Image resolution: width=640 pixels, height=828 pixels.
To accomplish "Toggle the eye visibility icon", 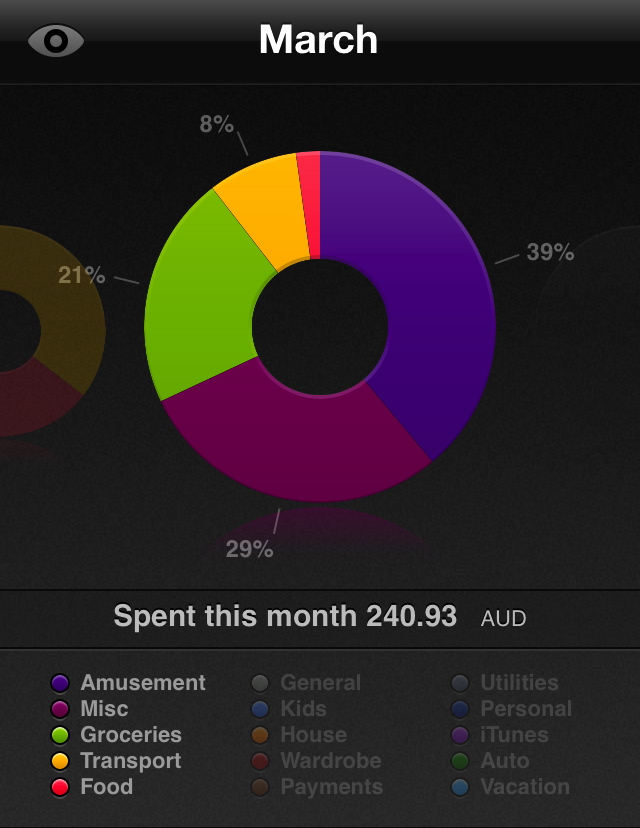I will coord(56,41).
